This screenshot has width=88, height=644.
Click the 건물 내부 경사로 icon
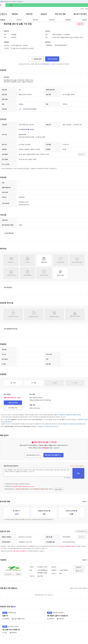[x=75, y=314]
